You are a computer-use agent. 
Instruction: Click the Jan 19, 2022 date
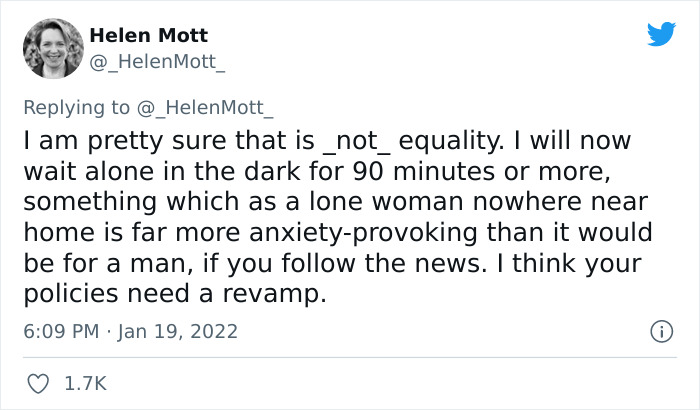[180, 331]
